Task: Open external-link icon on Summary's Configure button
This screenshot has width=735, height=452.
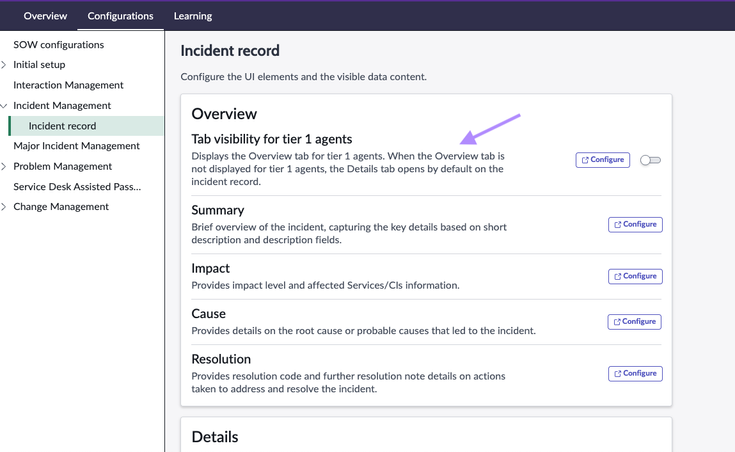Action: (x=618, y=225)
